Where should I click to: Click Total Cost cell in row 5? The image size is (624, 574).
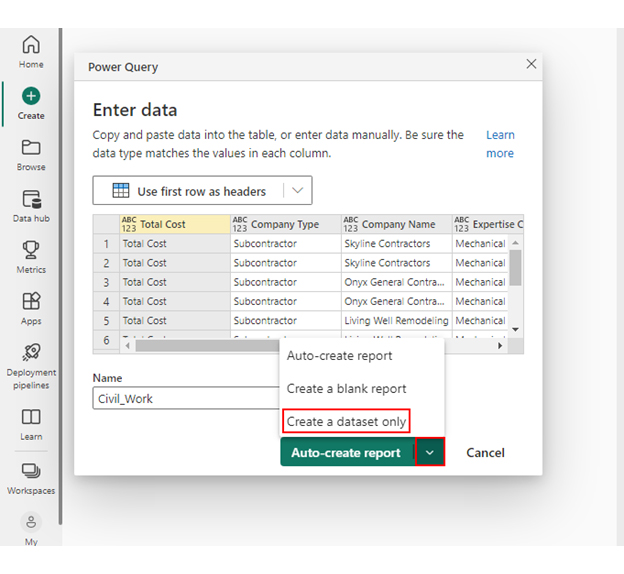(175, 320)
